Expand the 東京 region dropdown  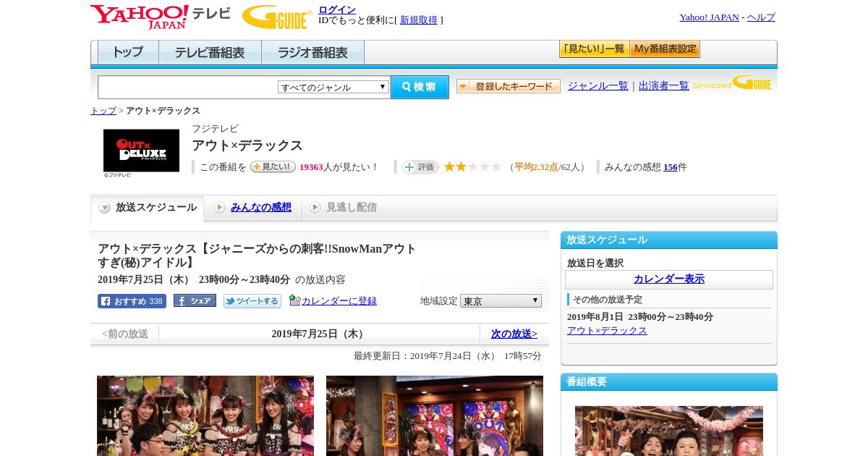point(501,301)
